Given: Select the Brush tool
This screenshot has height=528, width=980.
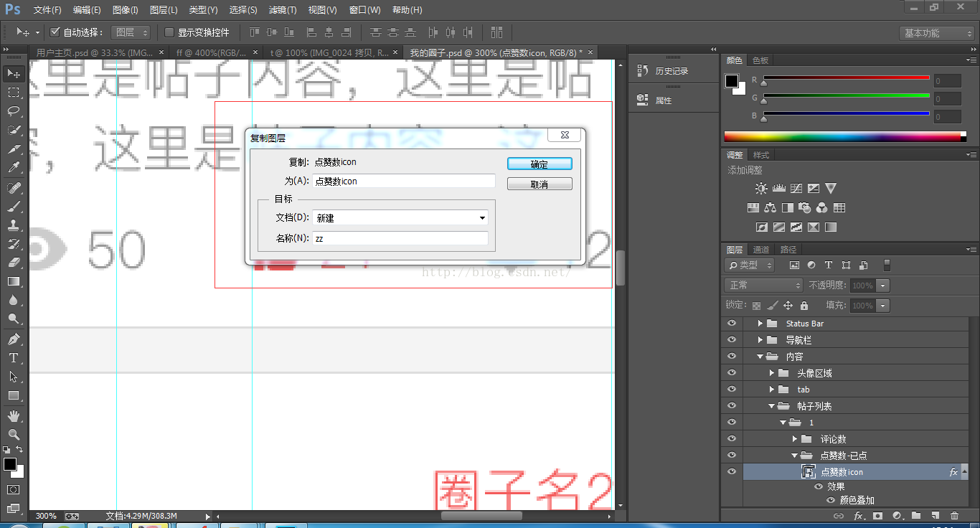Looking at the screenshot, I should [14, 207].
